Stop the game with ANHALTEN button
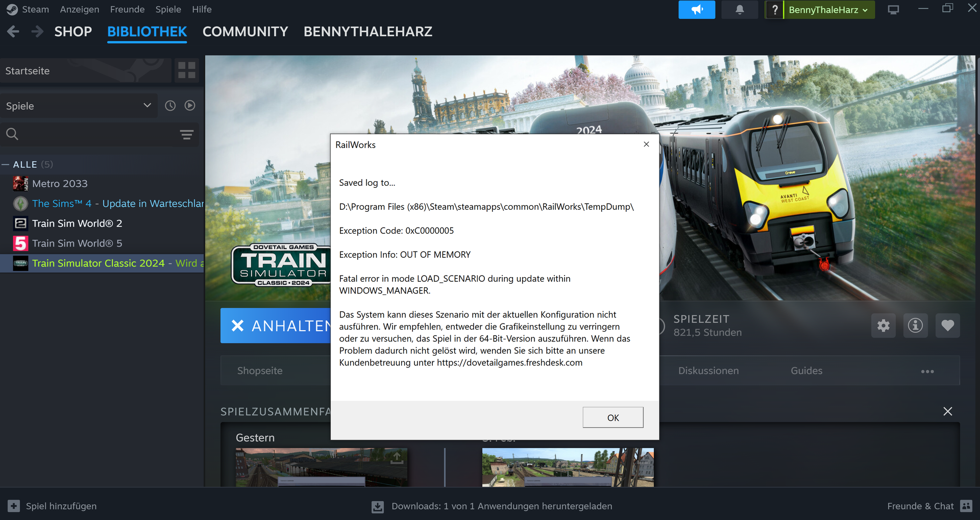 coord(276,326)
